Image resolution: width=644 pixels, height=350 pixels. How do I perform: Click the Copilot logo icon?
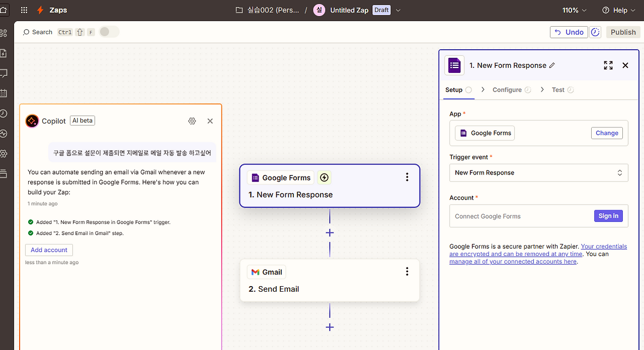click(32, 121)
